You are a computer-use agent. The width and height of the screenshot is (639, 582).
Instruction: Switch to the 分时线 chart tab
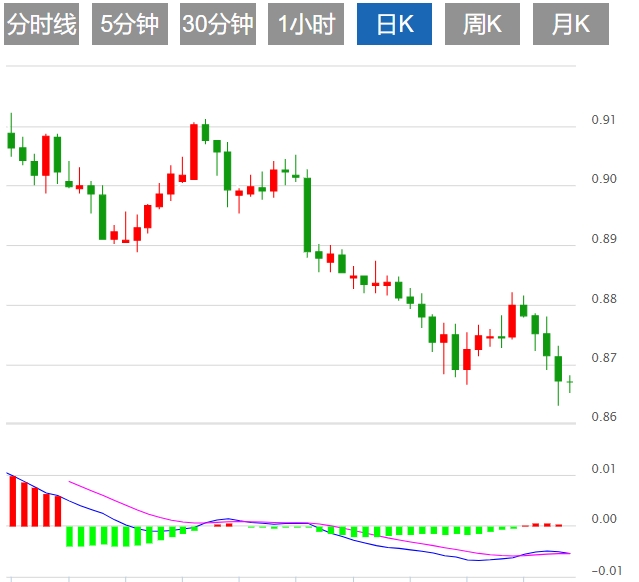point(41,24)
